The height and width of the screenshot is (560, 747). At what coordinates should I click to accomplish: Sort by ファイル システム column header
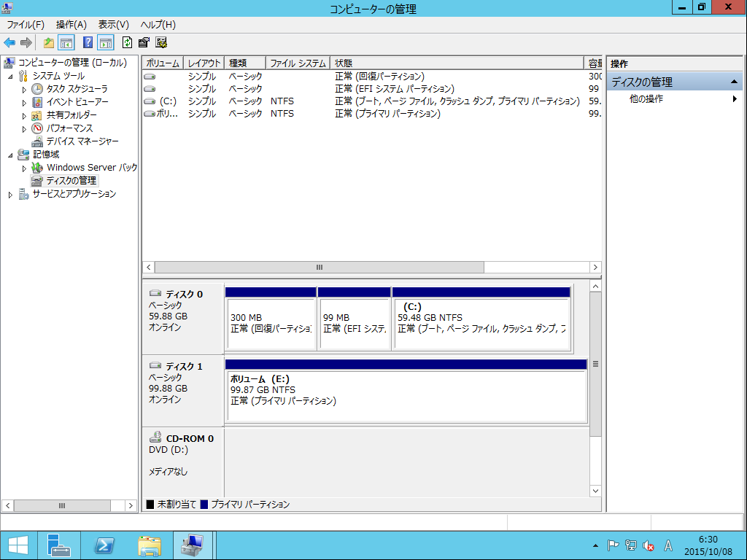click(298, 63)
